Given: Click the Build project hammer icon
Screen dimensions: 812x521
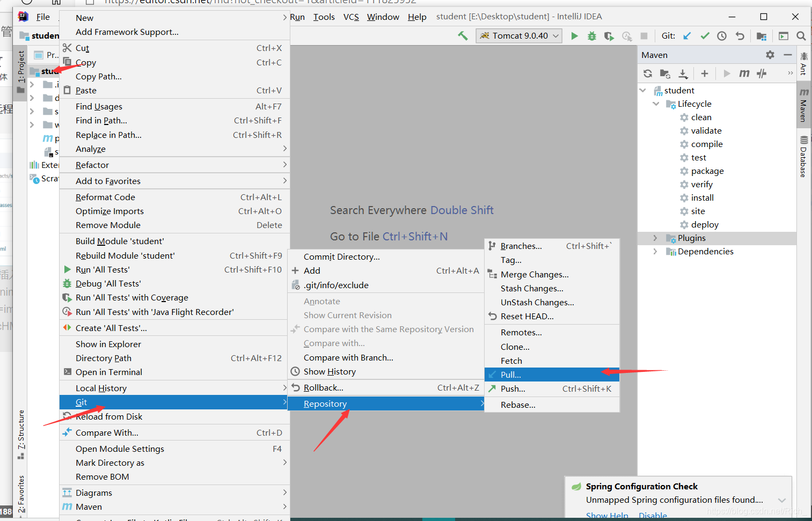Looking at the screenshot, I should click(463, 36).
